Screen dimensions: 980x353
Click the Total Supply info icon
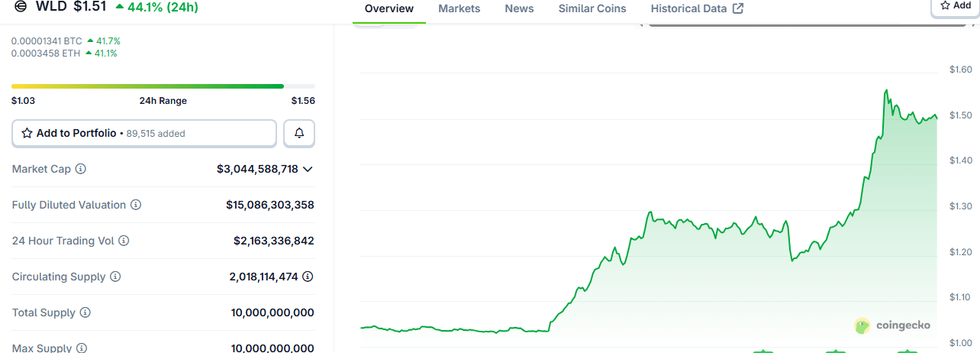(85, 313)
